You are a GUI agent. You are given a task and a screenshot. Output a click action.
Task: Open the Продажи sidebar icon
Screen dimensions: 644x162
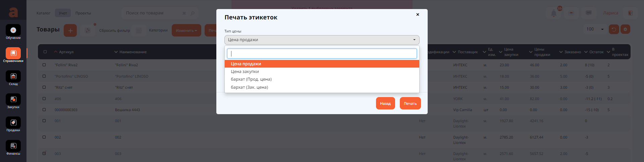pyautogui.click(x=13, y=123)
